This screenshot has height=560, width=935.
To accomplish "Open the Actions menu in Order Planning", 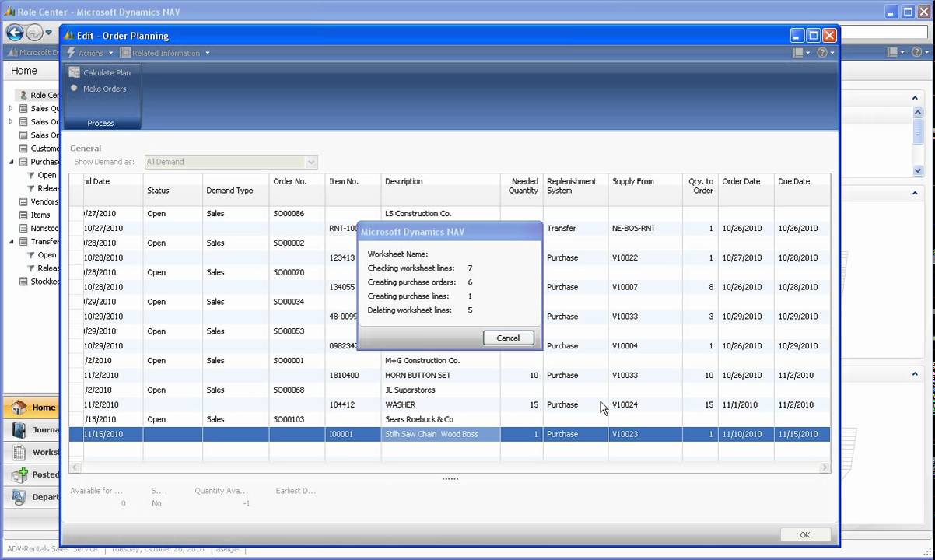I will (x=90, y=53).
